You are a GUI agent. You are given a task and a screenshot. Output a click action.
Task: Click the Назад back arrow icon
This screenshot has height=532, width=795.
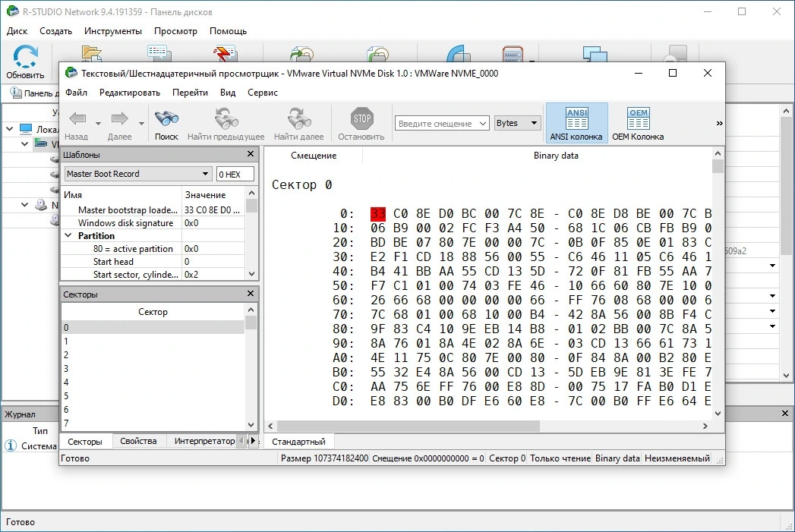coord(77,118)
